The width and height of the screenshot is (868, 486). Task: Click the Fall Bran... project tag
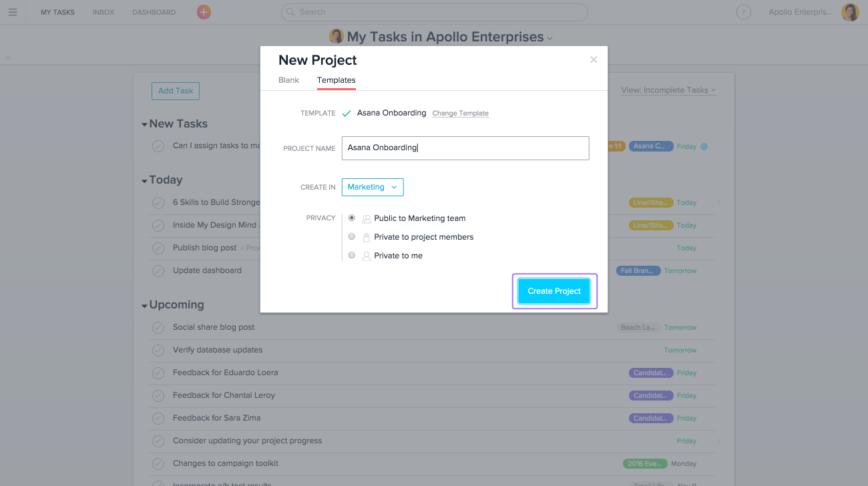pyautogui.click(x=639, y=271)
